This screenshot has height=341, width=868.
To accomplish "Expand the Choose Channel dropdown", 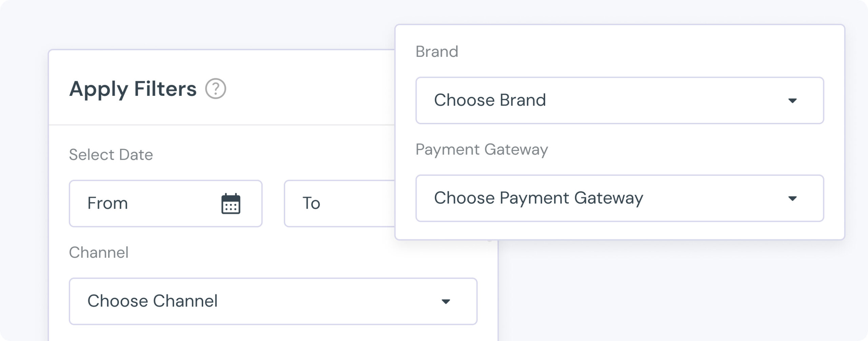I will [273, 301].
